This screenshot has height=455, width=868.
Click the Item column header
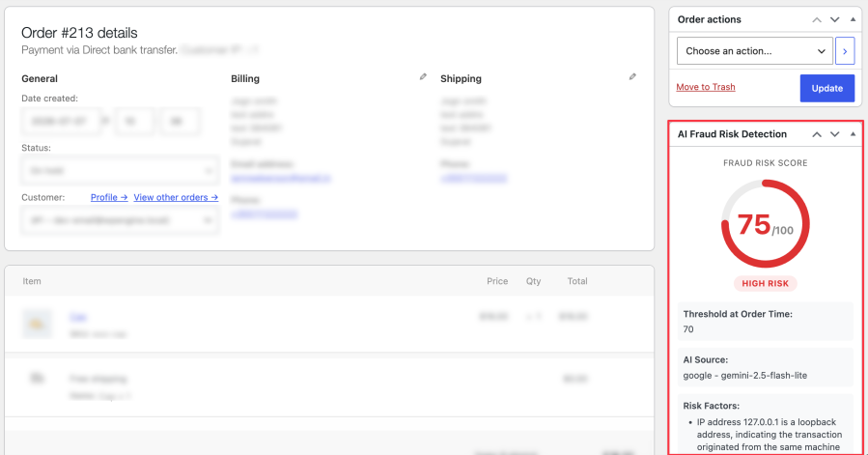(32, 281)
